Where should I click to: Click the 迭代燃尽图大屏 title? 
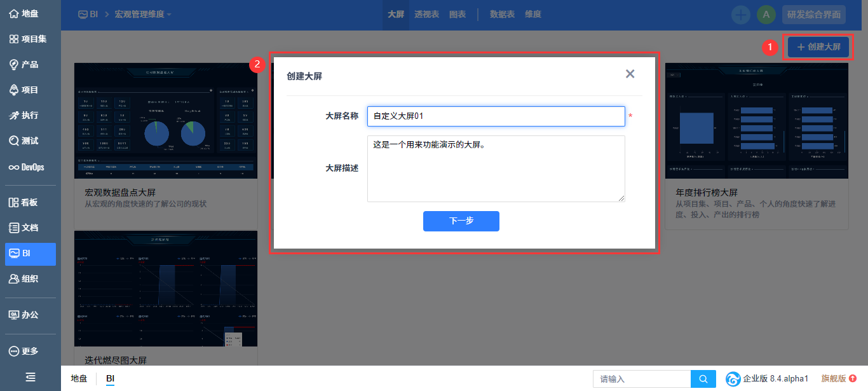[x=116, y=360]
